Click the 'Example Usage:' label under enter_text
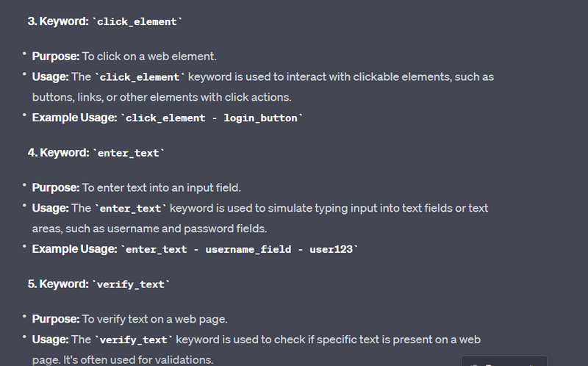Screen dimensions: 588x366 [x=74, y=248]
